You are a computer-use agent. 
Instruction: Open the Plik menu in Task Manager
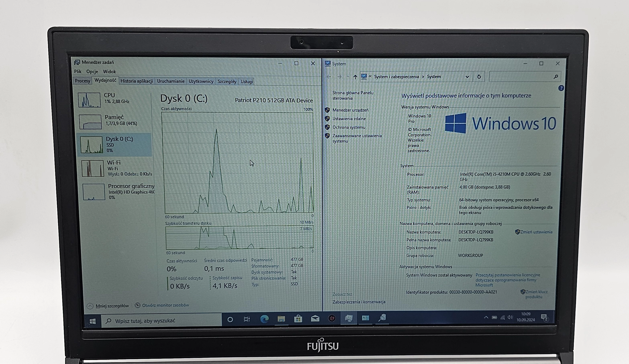tap(78, 72)
